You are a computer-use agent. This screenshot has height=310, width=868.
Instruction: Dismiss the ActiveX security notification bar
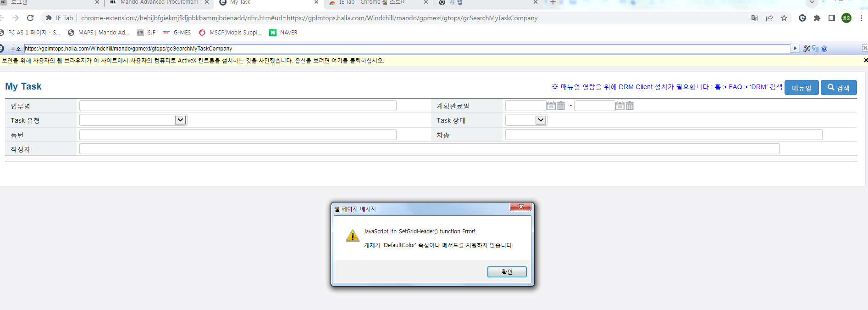tap(865, 60)
